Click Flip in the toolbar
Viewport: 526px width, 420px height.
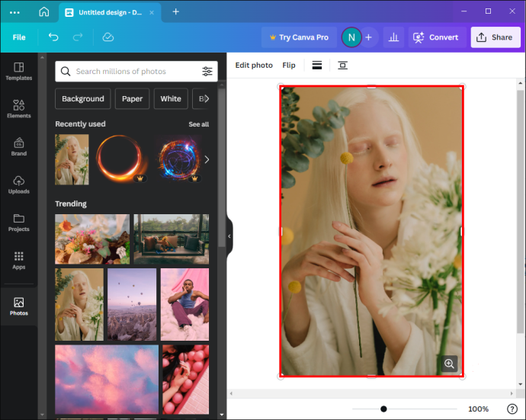click(289, 65)
